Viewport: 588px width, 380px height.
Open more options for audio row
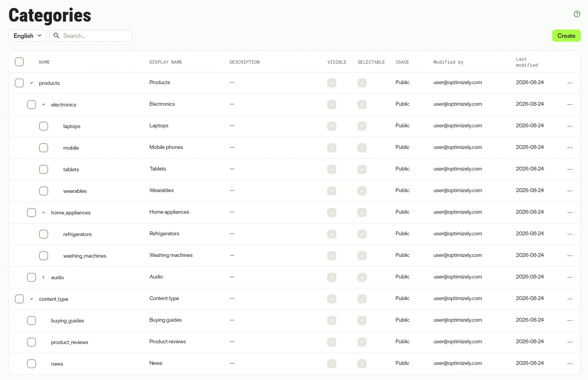[570, 277]
